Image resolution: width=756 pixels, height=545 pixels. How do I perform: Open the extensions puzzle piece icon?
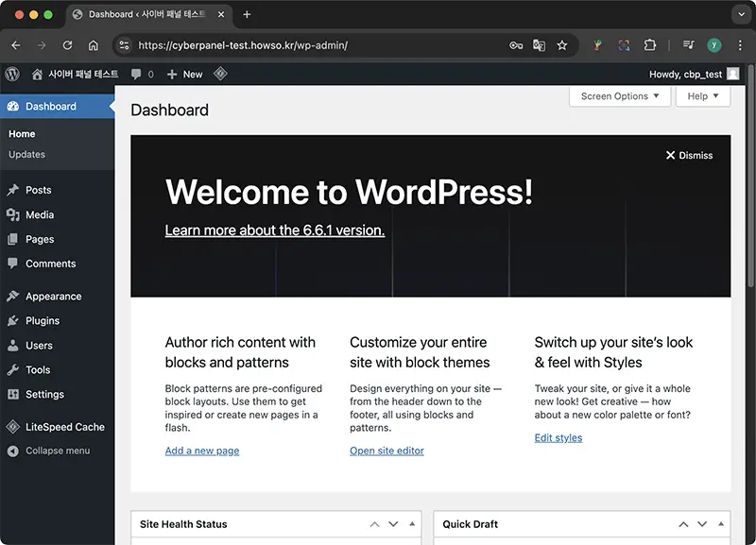click(x=650, y=45)
